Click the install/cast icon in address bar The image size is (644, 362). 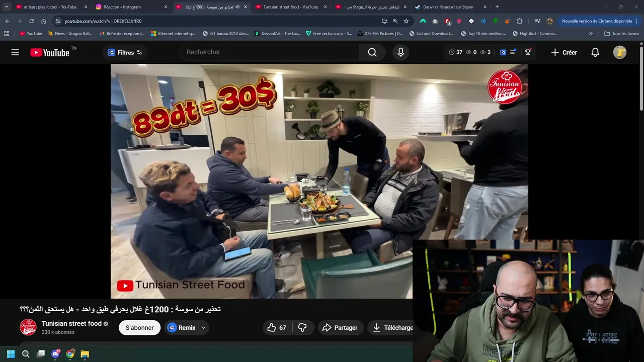point(384,21)
